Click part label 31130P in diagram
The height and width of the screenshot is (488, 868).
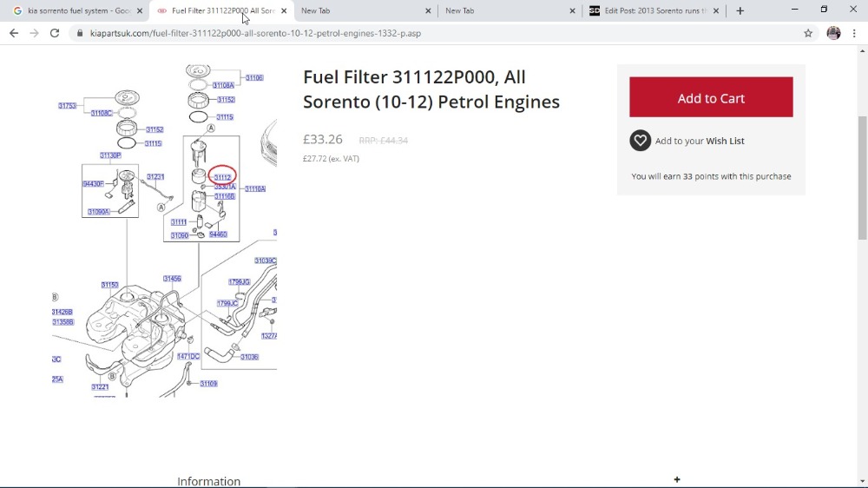110,155
